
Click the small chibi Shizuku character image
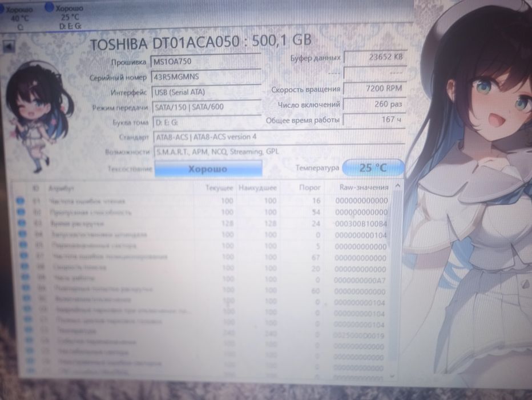39,117
